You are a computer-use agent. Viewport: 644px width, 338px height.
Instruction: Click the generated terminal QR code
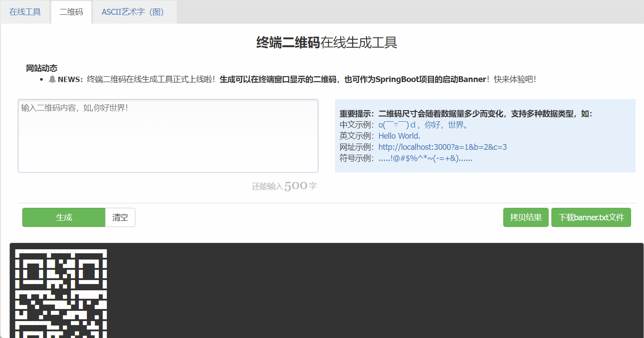(x=61, y=293)
